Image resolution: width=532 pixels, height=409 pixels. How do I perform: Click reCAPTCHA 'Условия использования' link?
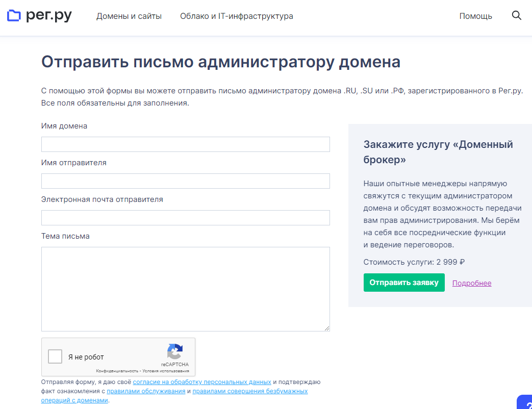(166, 371)
